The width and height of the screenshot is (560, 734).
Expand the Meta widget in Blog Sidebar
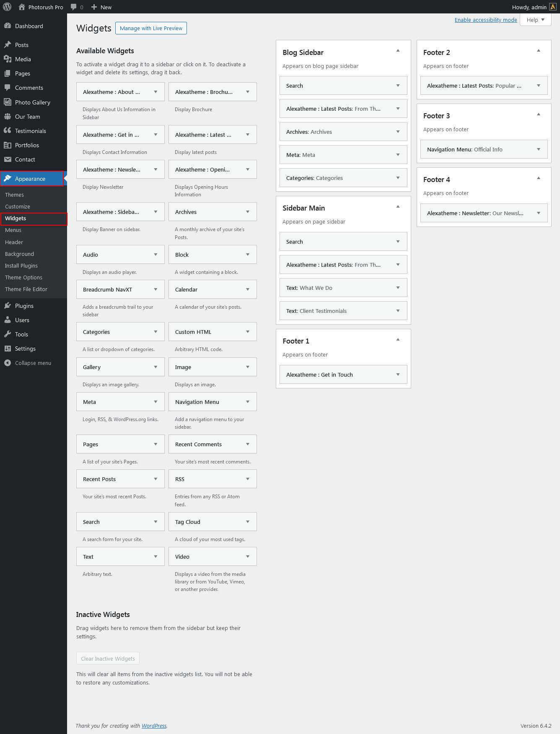[398, 155]
